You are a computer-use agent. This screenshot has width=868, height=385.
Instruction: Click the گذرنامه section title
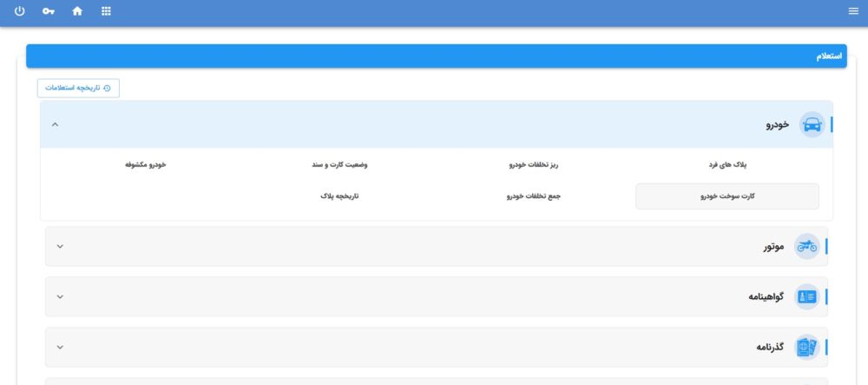point(770,348)
